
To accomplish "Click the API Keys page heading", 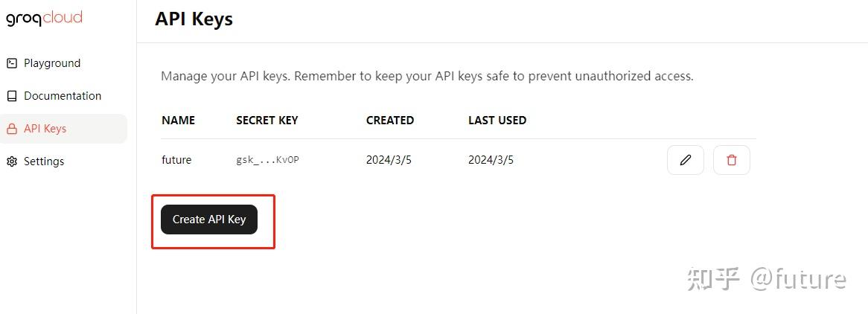I will 194,19.
